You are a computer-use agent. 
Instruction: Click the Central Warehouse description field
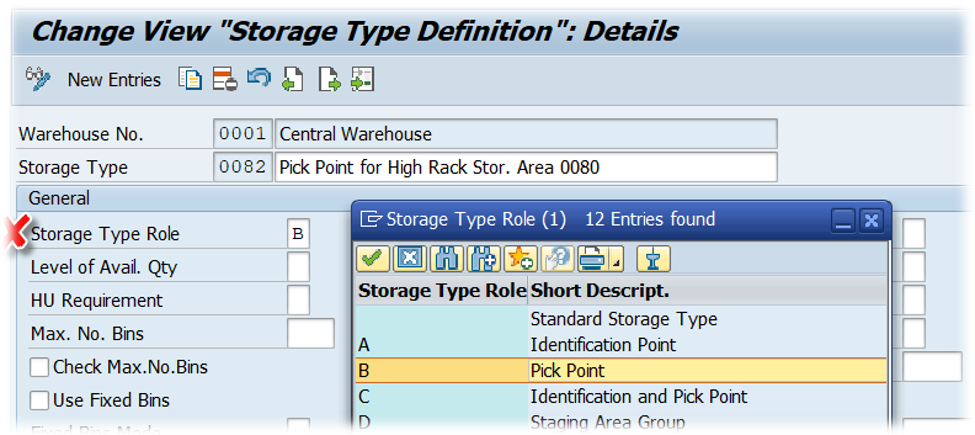coord(526,134)
